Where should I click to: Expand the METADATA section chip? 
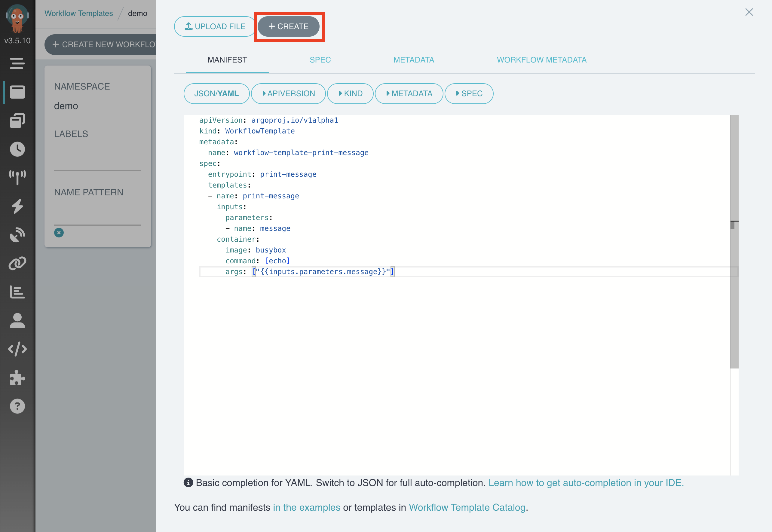tap(409, 94)
